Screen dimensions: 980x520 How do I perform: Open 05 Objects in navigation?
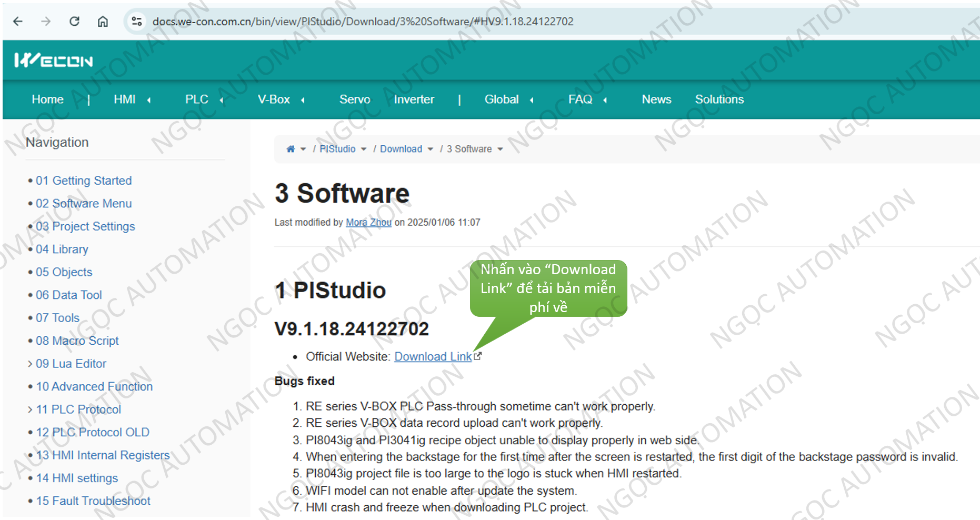click(64, 272)
